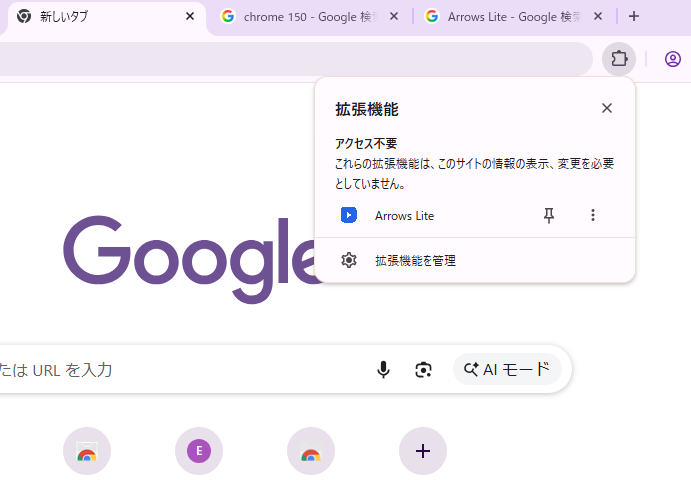Switch to Arrows Lite Google search tab
This screenshot has width=691, height=488.
pos(513,17)
